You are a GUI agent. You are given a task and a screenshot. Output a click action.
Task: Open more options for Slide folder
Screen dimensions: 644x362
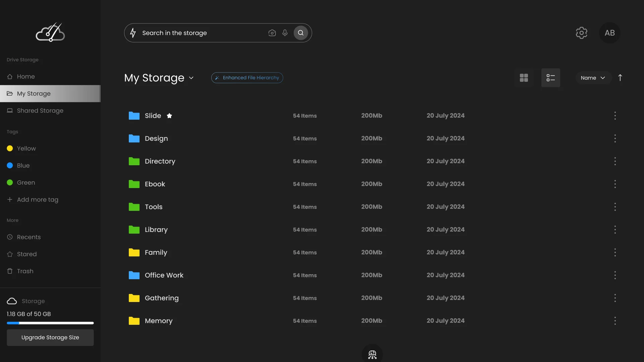615,116
